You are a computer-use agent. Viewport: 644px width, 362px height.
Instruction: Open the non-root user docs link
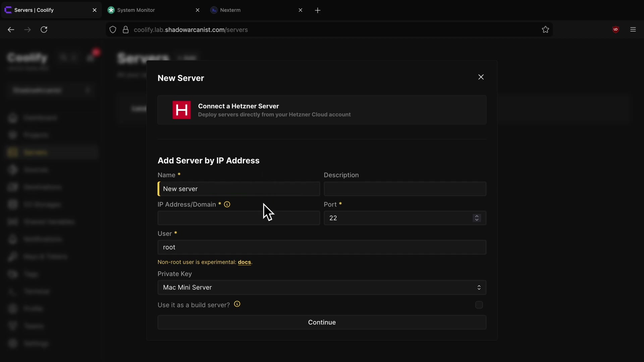[244, 262]
